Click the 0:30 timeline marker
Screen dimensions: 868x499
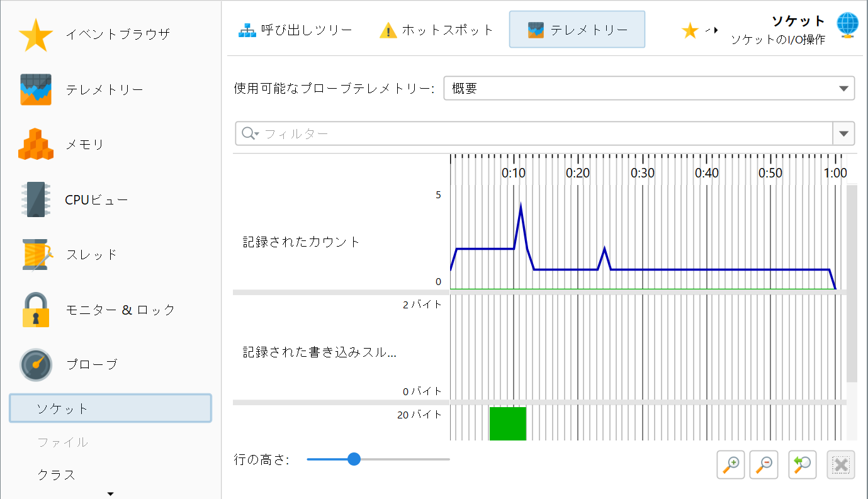643,173
